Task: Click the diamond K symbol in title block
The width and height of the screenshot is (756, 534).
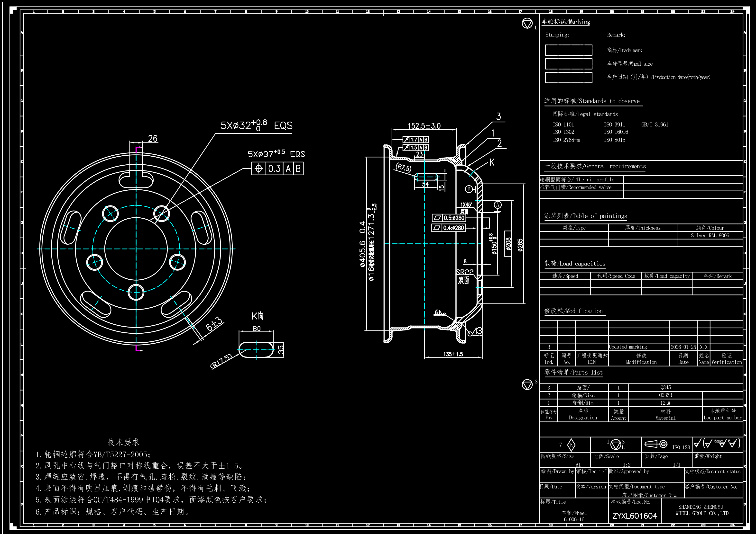Action: click(572, 445)
